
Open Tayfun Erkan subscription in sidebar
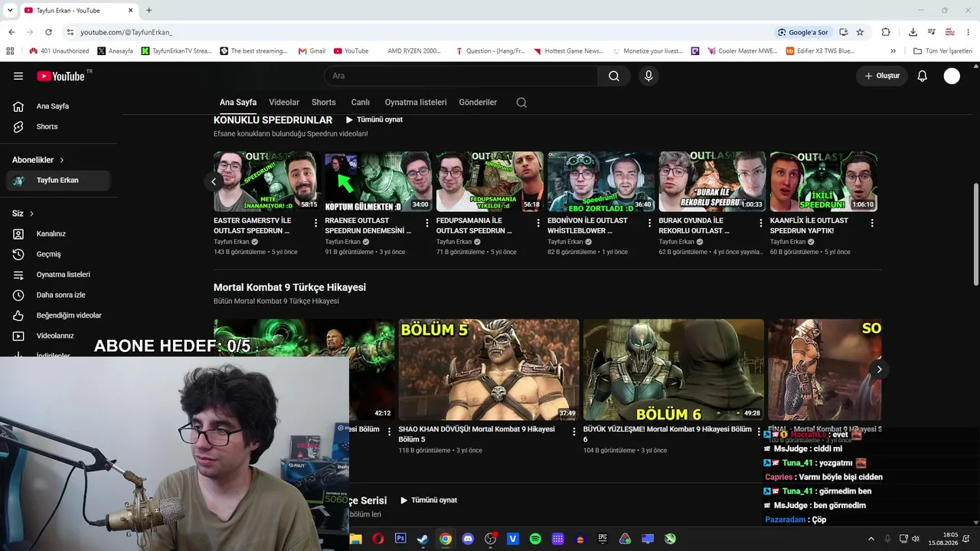tap(57, 181)
